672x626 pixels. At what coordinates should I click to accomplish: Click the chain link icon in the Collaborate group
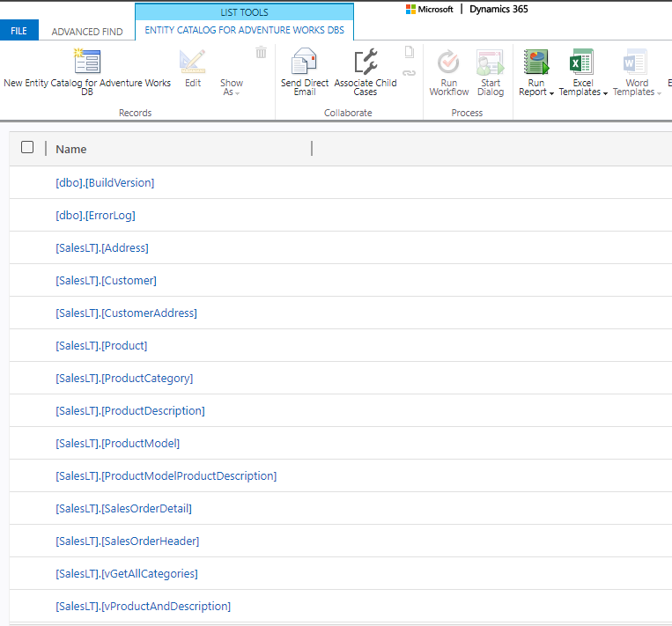pyautogui.click(x=410, y=73)
